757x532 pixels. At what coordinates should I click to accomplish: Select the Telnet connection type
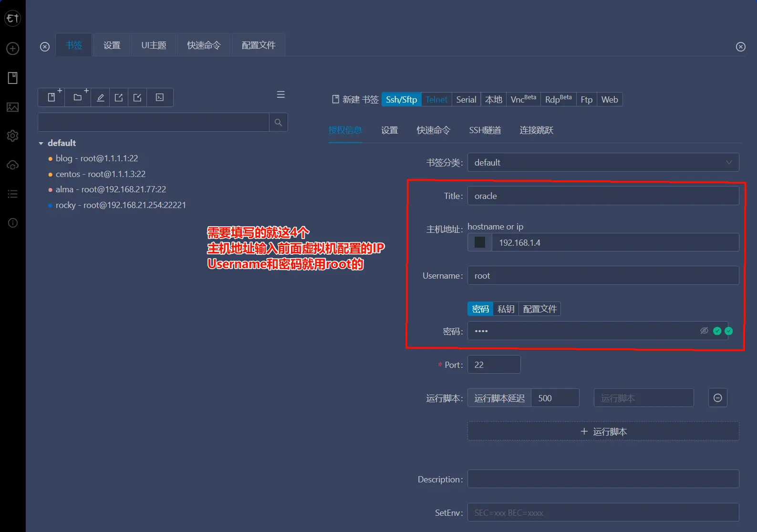(x=436, y=100)
